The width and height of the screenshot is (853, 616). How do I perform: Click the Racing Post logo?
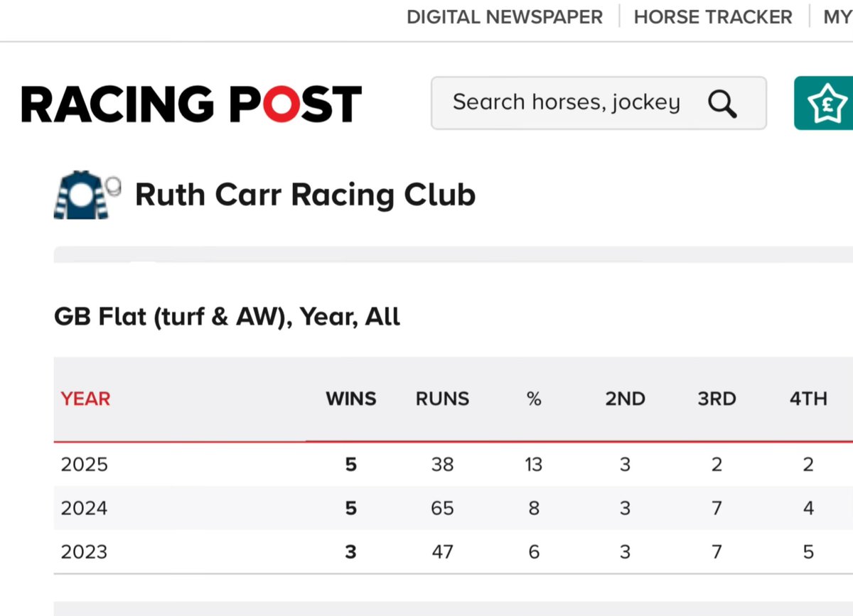coord(192,103)
